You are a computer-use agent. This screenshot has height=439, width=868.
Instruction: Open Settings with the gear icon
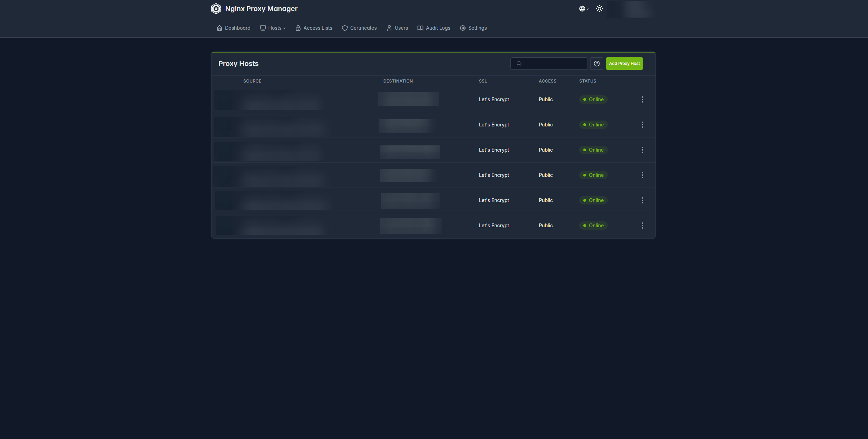tap(462, 28)
